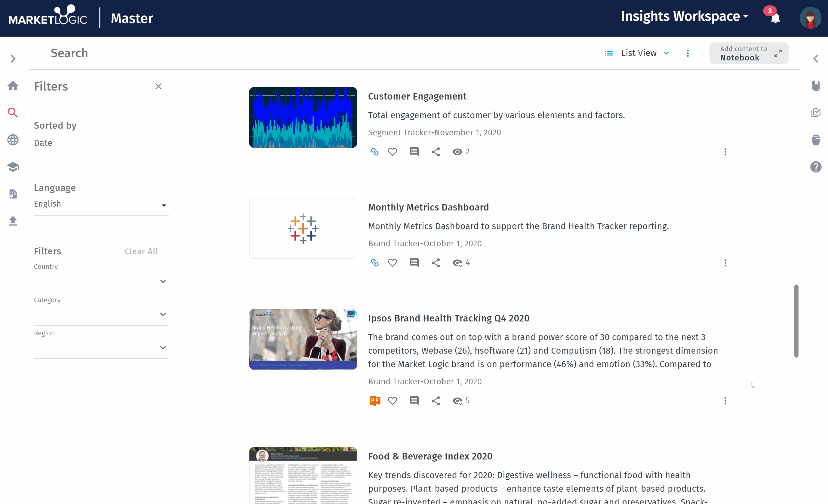
Task: Click the three-dot menu on Customer Engagement
Action: (x=725, y=152)
